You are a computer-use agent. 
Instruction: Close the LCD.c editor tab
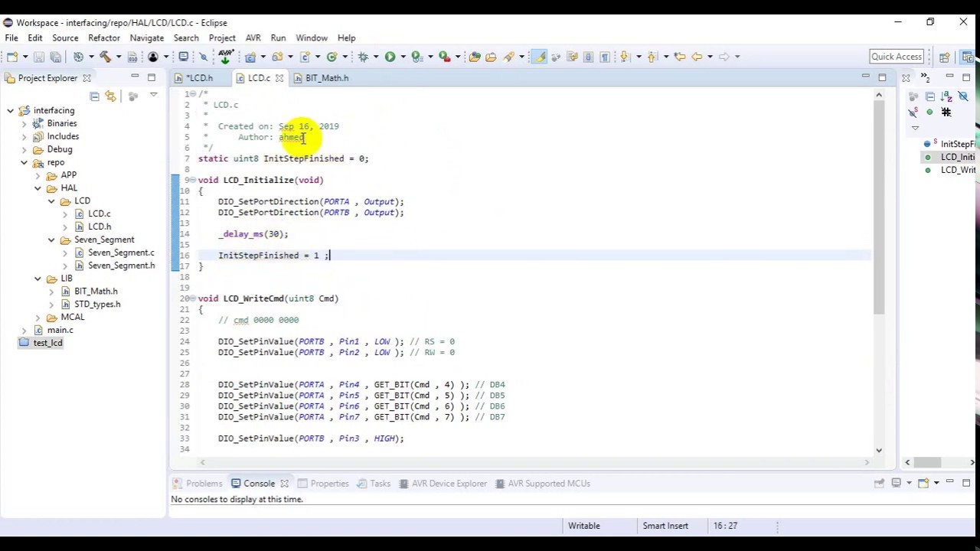279,78
